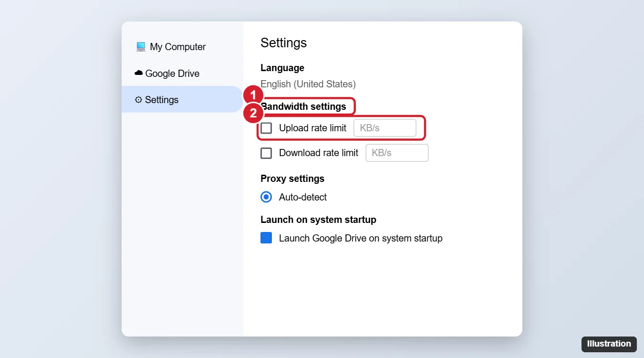Click the Bandwidth settings heading
This screenshot has height=358, width=644.
[x=303, y=106]
